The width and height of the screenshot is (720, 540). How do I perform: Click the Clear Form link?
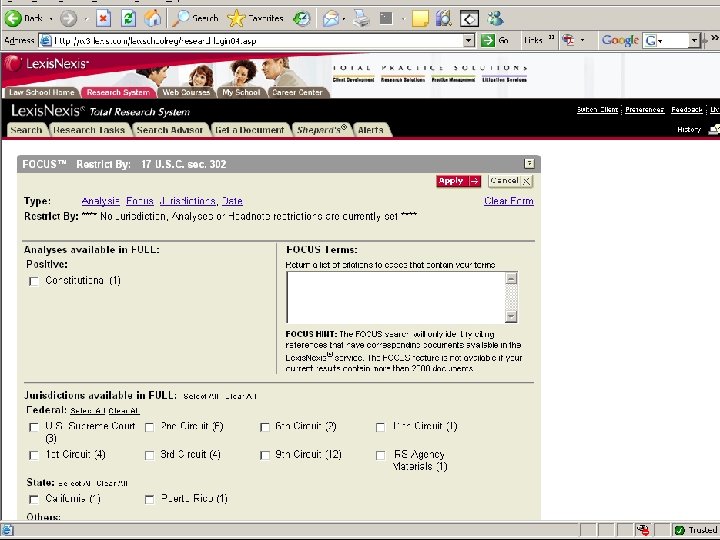tap(509, 201)
